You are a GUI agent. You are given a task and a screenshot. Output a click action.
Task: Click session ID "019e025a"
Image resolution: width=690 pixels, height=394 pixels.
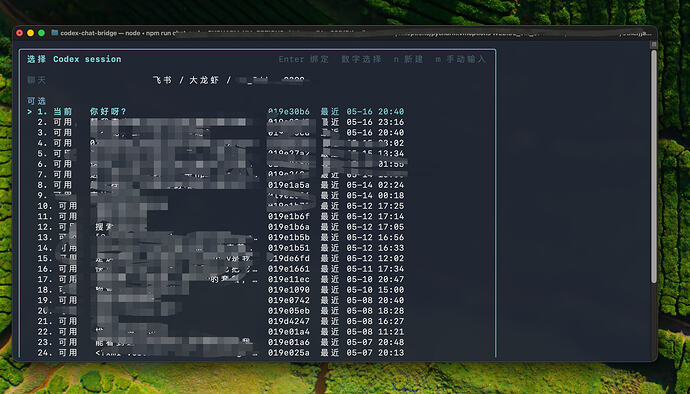[289, 353]
